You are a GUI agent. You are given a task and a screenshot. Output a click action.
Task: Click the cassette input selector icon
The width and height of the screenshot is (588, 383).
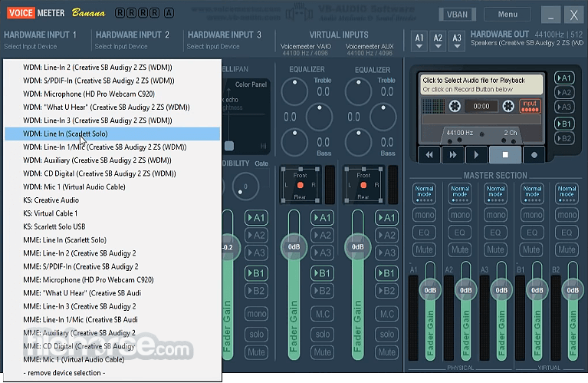point(530,106)
